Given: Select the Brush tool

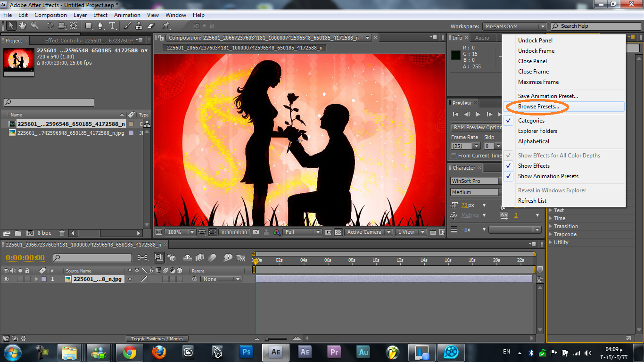Looking at the screenshot, I should click(x=127, y=26).
